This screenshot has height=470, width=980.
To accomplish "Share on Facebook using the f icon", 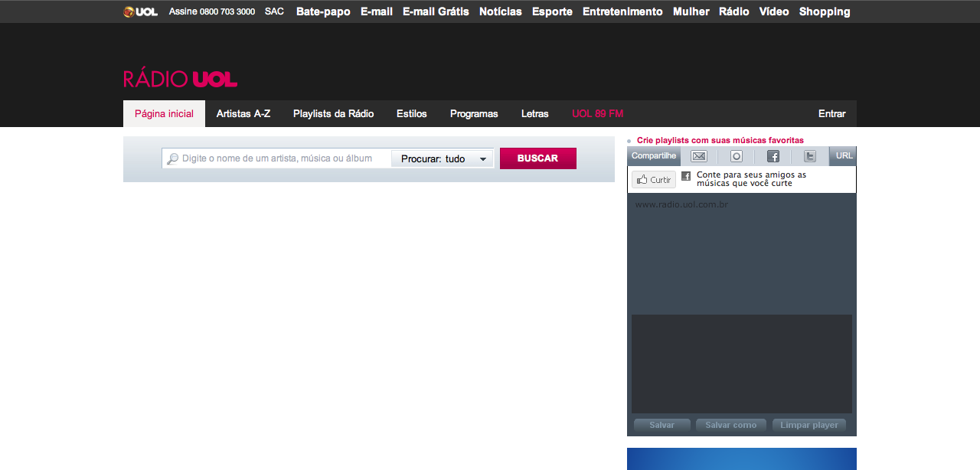I will [x=773, y=156].
